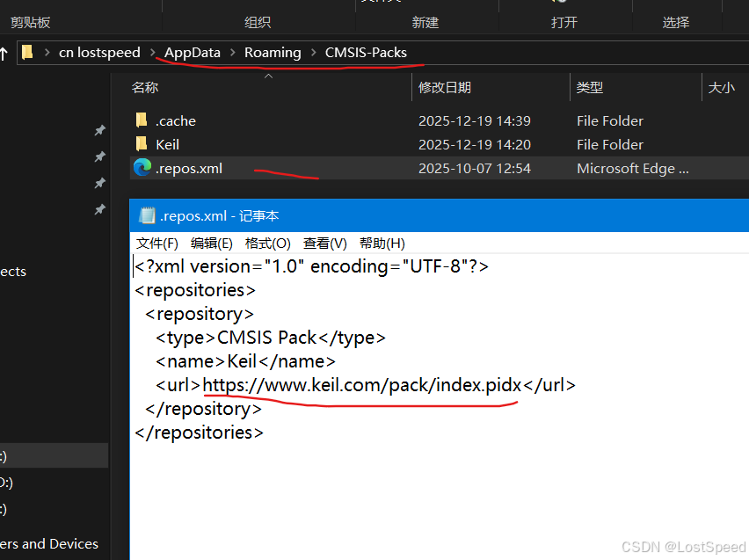Click 打开 ribbon group label

(x=564, y=23)
